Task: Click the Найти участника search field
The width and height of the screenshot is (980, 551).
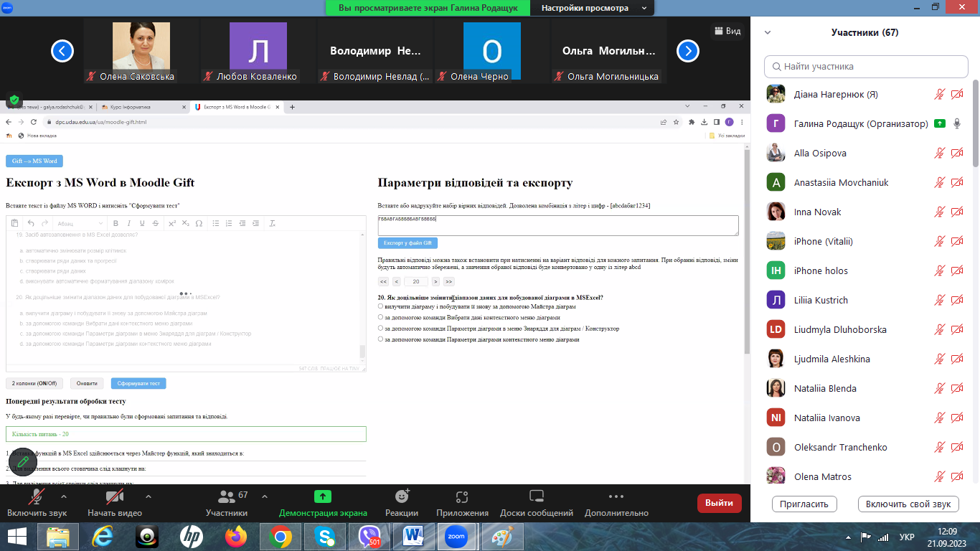Action: coord(866,66)
